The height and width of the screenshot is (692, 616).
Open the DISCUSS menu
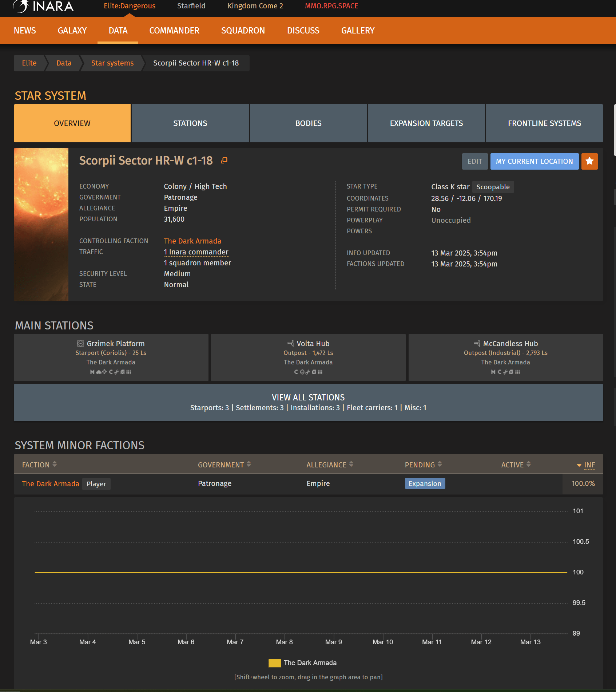click(303, 31)
